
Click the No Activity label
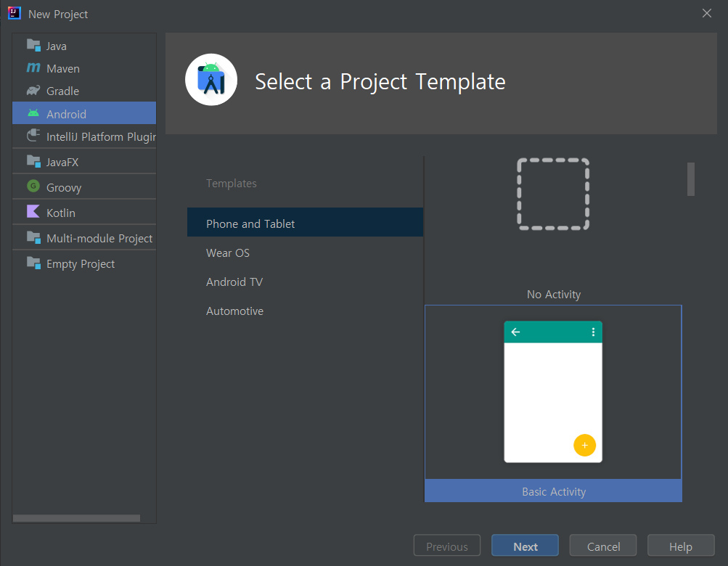point(553,294)
